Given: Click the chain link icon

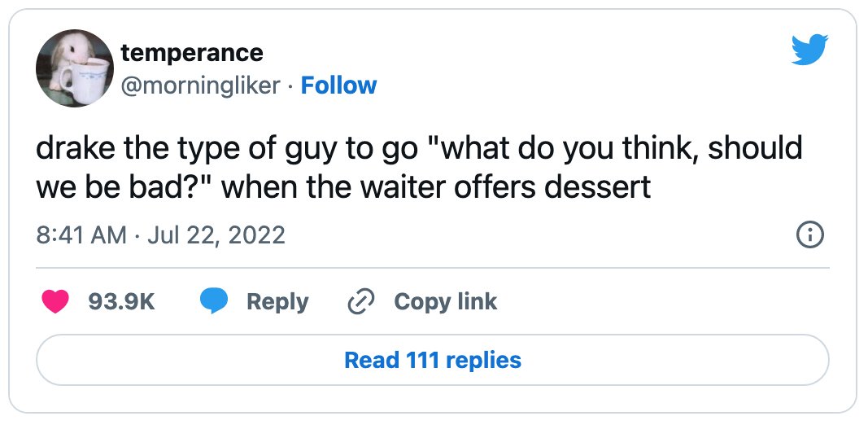Looking at the screenshot, I should [x=361, y=302].
